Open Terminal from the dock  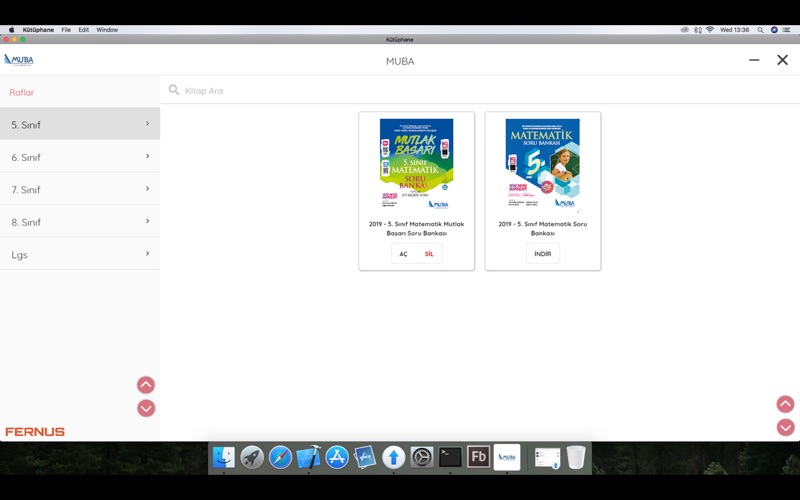coord(450,457)
